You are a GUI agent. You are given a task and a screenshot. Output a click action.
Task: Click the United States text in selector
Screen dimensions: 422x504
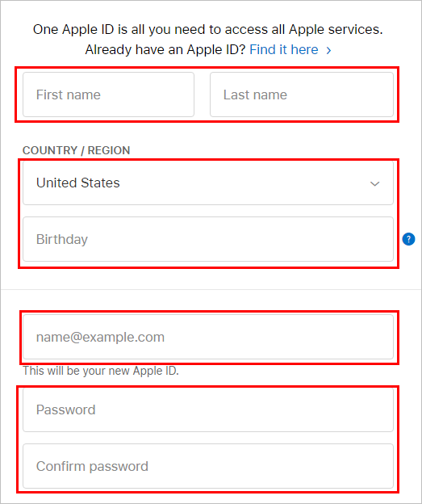pos(78,183)
